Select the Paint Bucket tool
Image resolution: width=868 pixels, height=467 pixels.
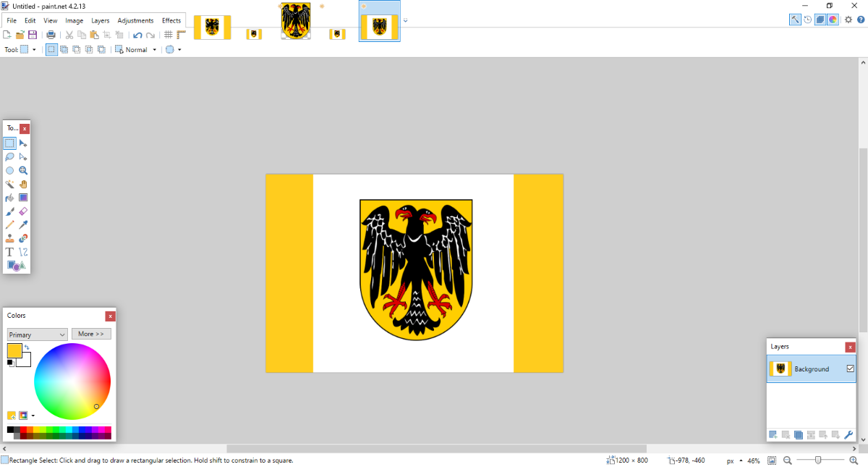pos(10,198)
